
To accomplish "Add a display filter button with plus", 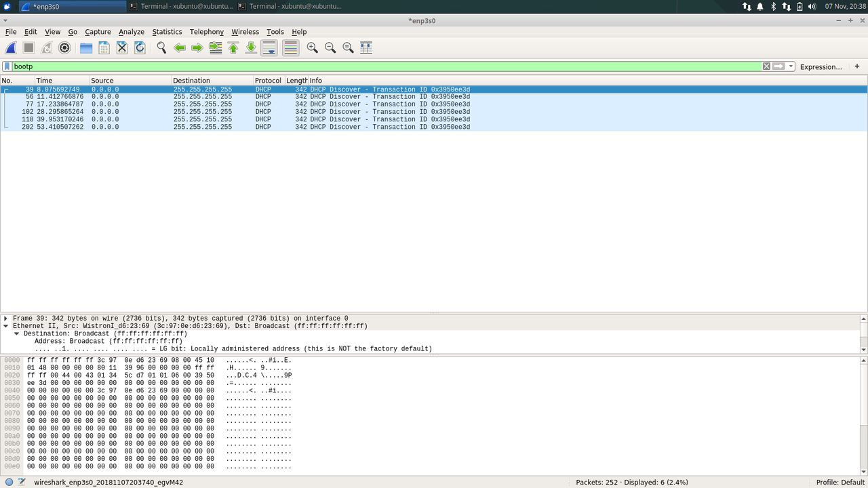I will click(x=857, y=66).
